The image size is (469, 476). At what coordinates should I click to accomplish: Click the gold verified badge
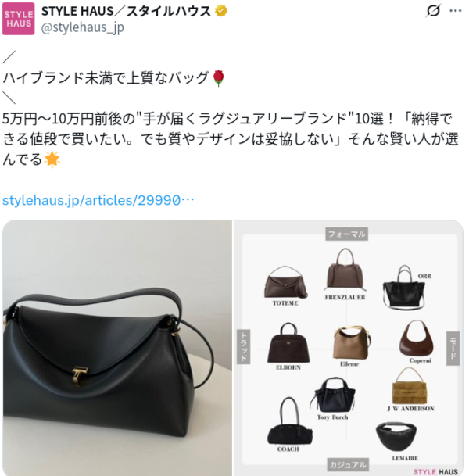coord(221,11)
